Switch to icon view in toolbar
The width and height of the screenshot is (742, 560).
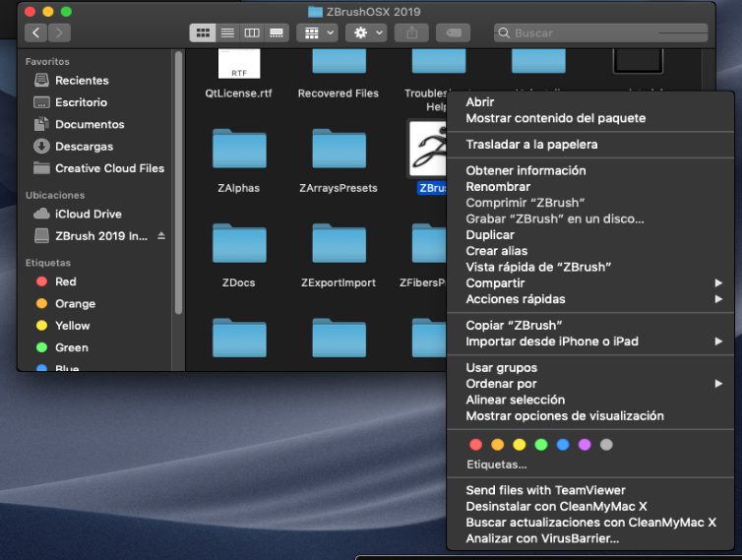(203, 32)
